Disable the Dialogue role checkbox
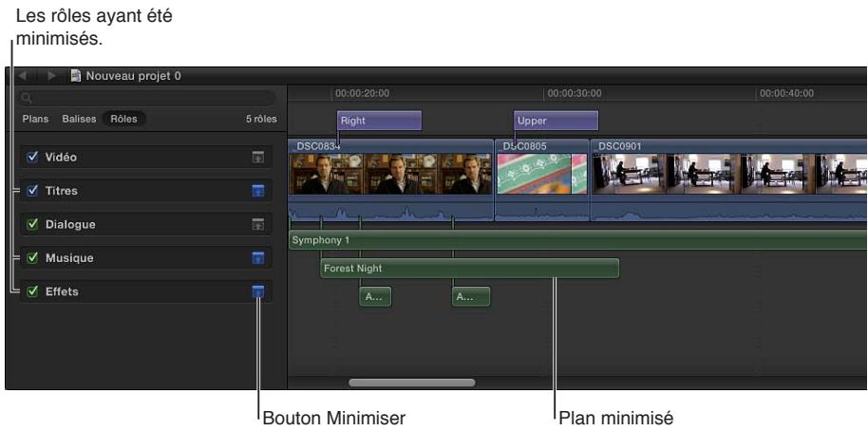The height and width of the screenshot is (431, 868). click(32, 224)
